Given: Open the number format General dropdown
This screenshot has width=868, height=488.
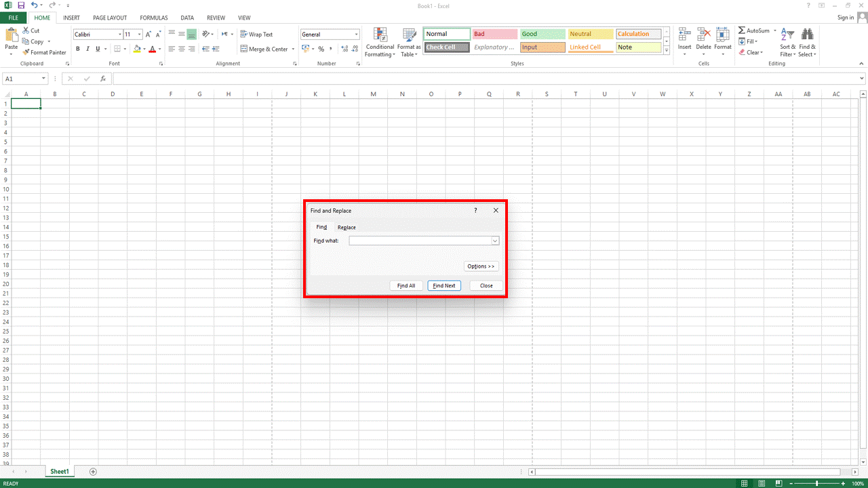Looking at the screenshot, I should 357,34.
